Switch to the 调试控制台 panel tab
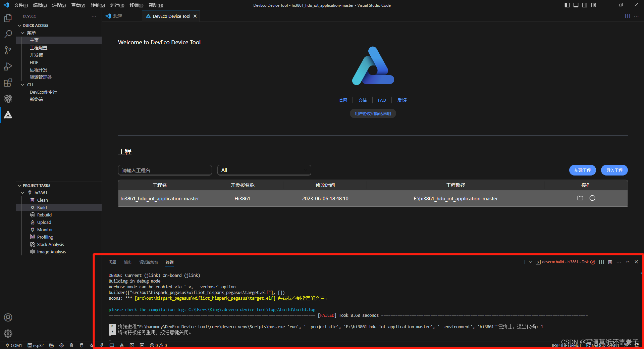The height and width of the screenshot is (349, 644). coord(149,262)
